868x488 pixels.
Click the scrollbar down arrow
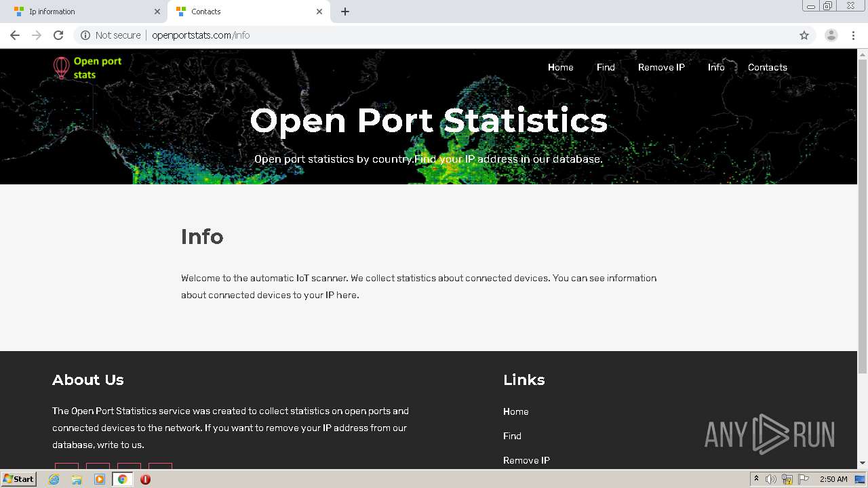(x=863, y=463)
